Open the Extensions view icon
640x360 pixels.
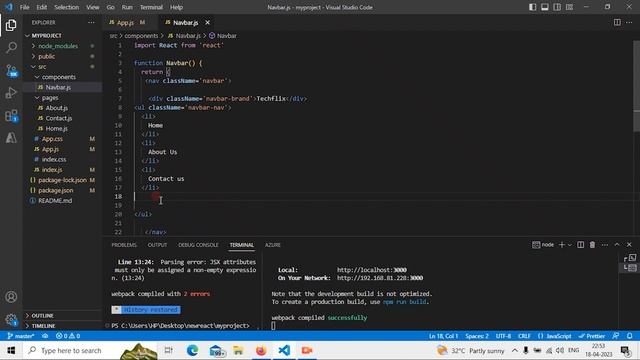(x=11, y=116)
